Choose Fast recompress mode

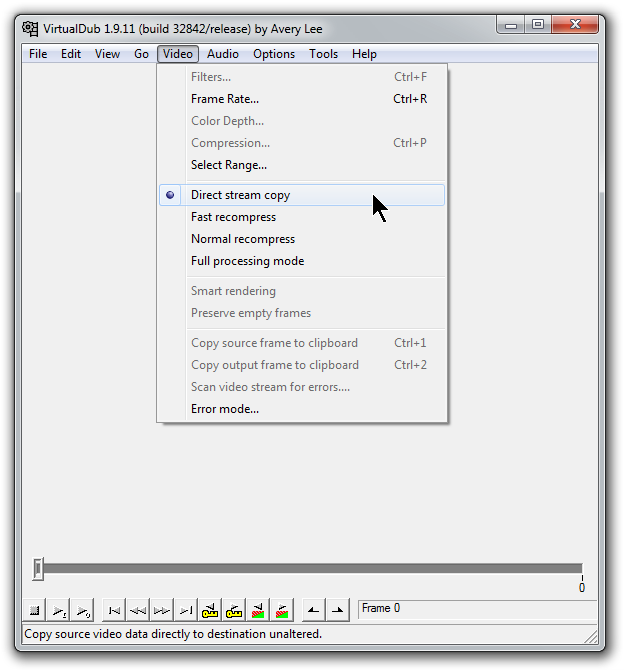[x=233, y=217]
